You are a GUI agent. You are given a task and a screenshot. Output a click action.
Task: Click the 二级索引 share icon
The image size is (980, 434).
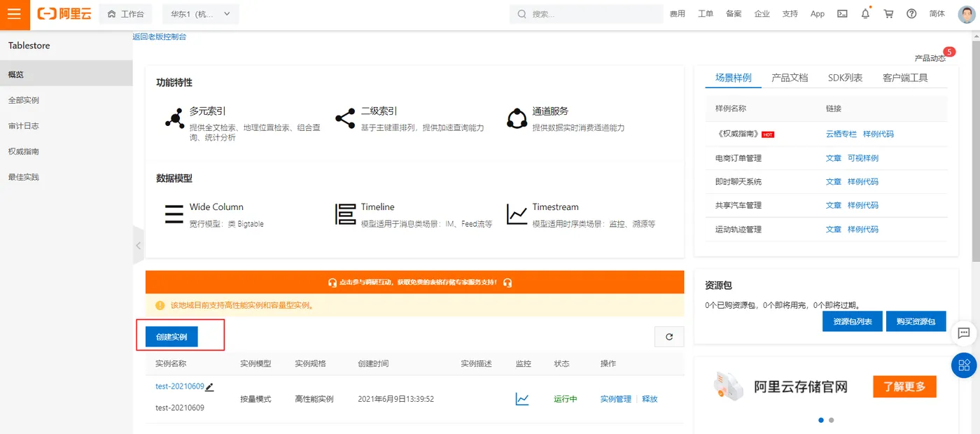click(345, 118)
